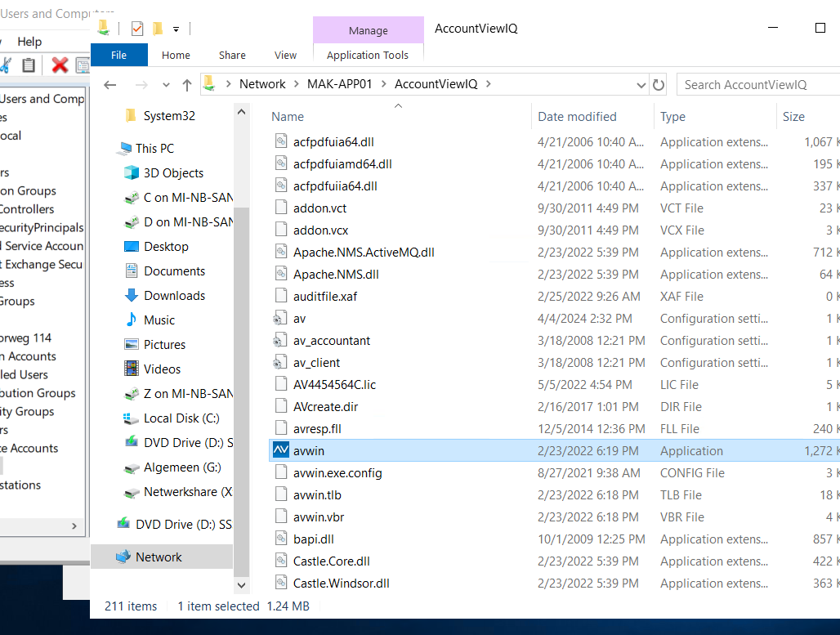Select the addon.vct file icon
The width and height of the screenshot is (840, 635).
coord(281,208)
